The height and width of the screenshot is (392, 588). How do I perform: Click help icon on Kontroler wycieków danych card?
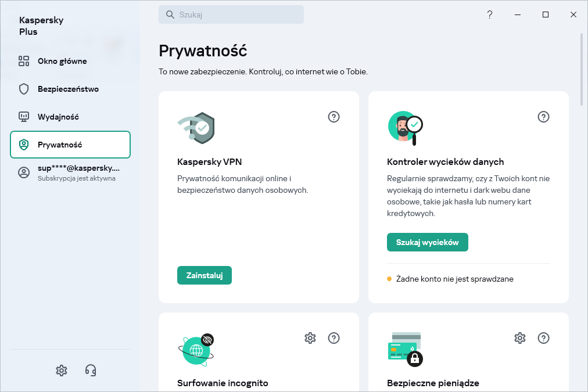coord(543,117)
